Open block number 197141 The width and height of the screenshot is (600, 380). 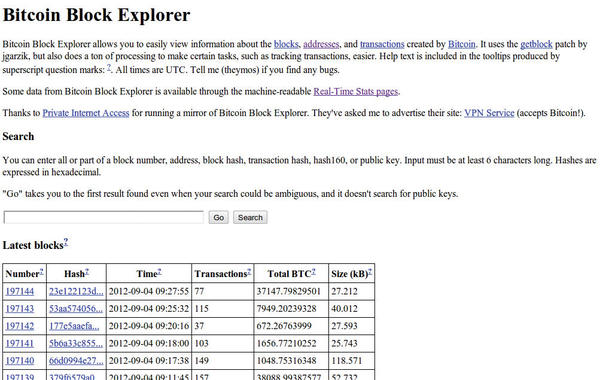[x=20, y=343]
